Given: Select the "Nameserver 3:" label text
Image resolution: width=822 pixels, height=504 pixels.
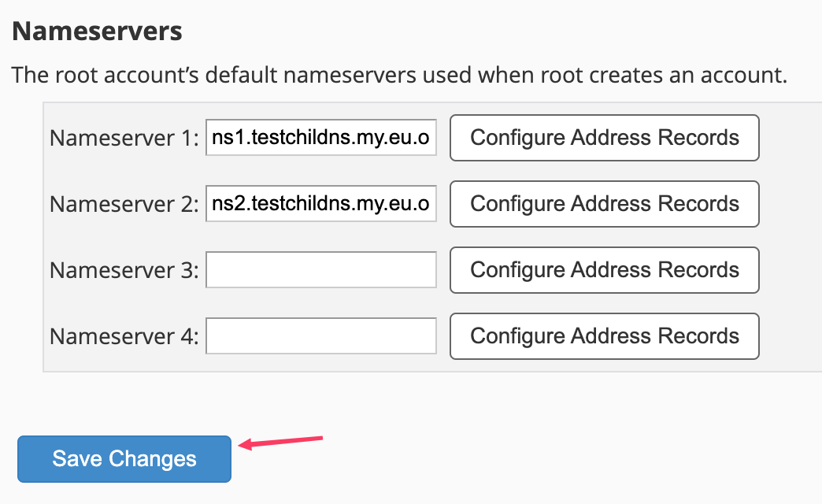Looking at the screenshot, I should click(124, 271).
